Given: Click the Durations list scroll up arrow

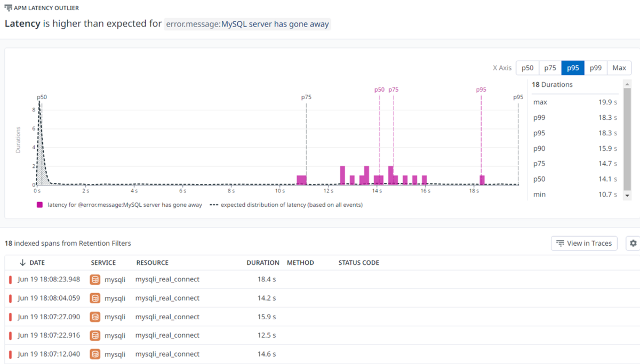Looking at the screenshot, I should (627, 84).
